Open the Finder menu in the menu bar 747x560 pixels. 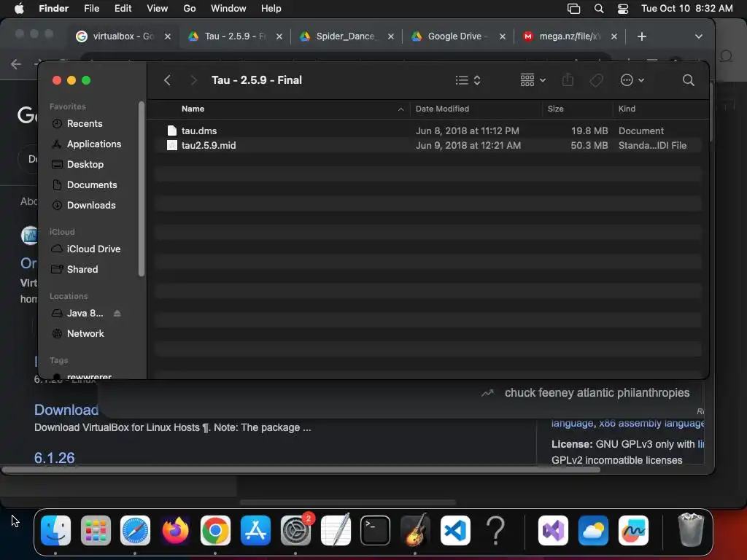[53, 9]
